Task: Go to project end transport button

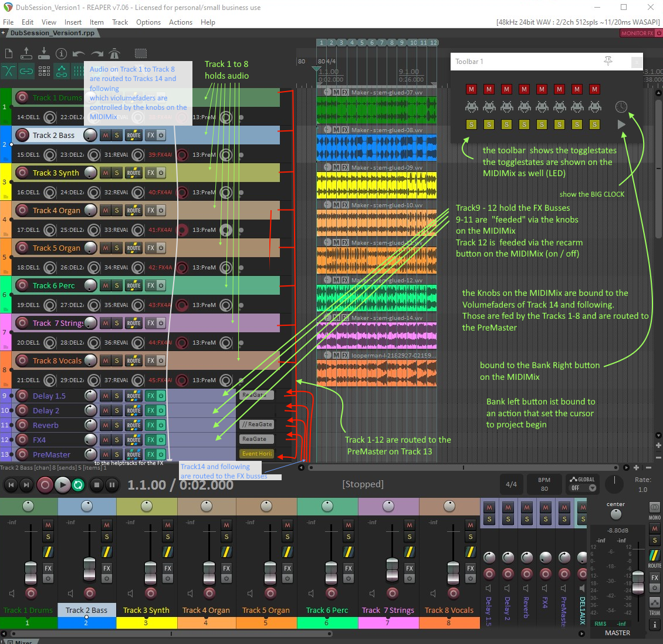Action: 26,485
